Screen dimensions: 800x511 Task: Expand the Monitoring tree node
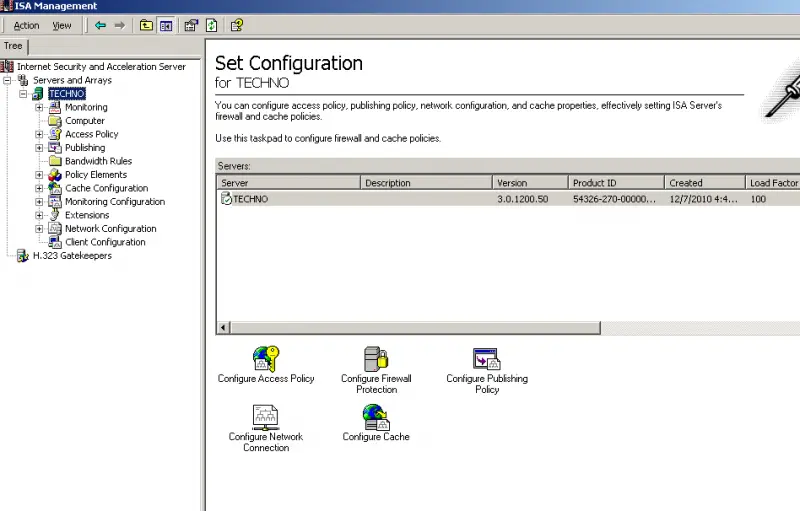pyautogui.click(x=39, y=108)
